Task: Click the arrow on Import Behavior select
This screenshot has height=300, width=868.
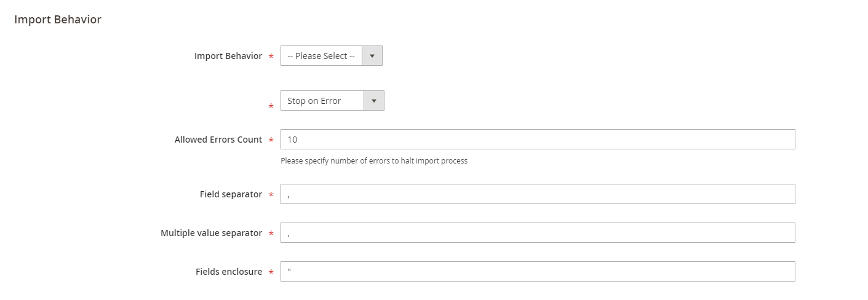Action: (372, 56)
